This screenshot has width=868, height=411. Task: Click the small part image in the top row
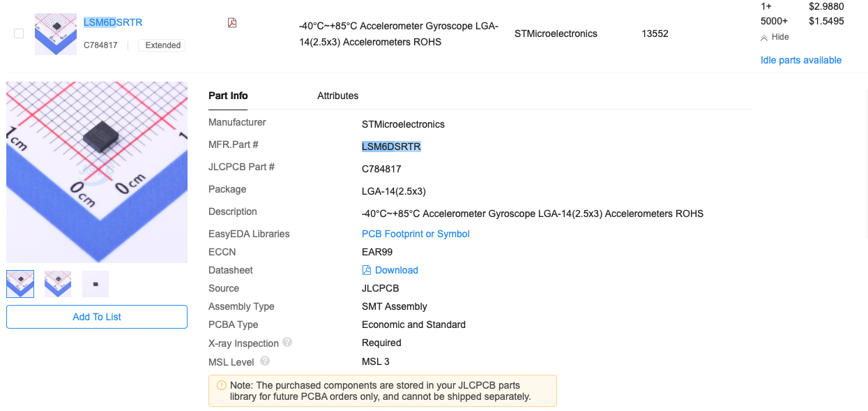click(x=56, y=33)
